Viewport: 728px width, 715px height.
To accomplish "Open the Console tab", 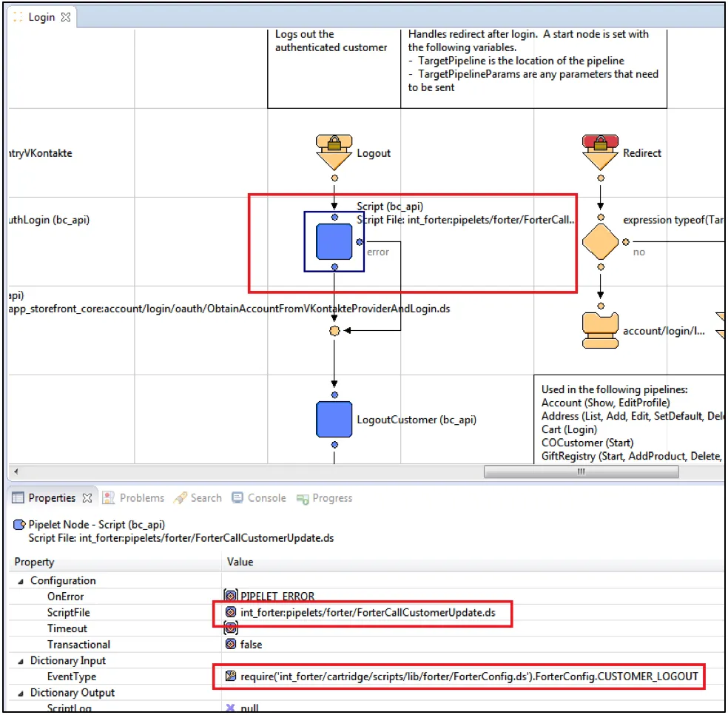I will tap(259, 498).
